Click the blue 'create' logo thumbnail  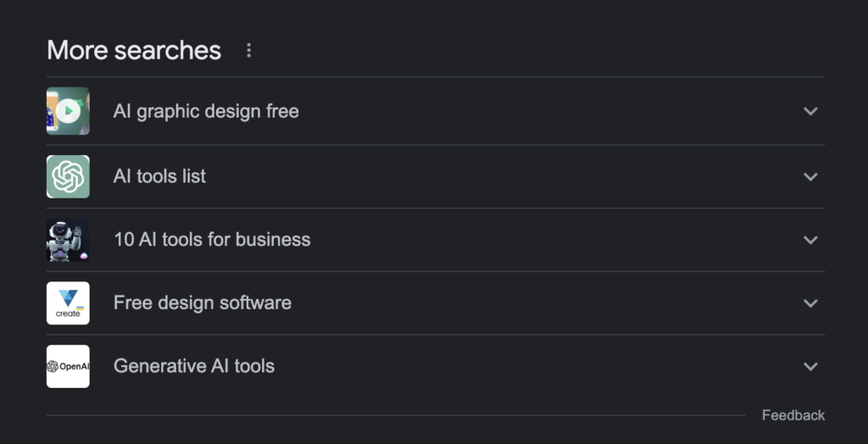tap(68, 302)
